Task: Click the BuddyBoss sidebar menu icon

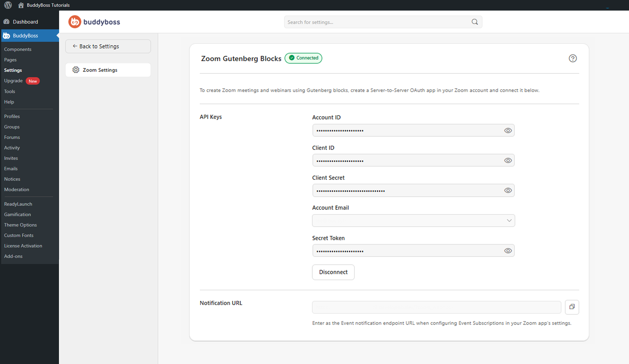Action: [7, 36]
